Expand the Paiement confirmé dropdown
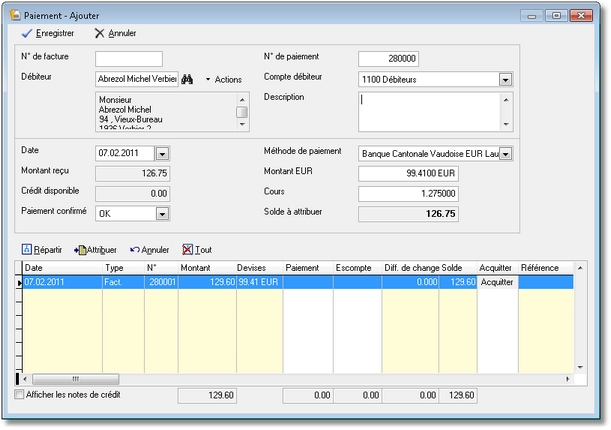611x430 pixels. click(x=163, y=213)
